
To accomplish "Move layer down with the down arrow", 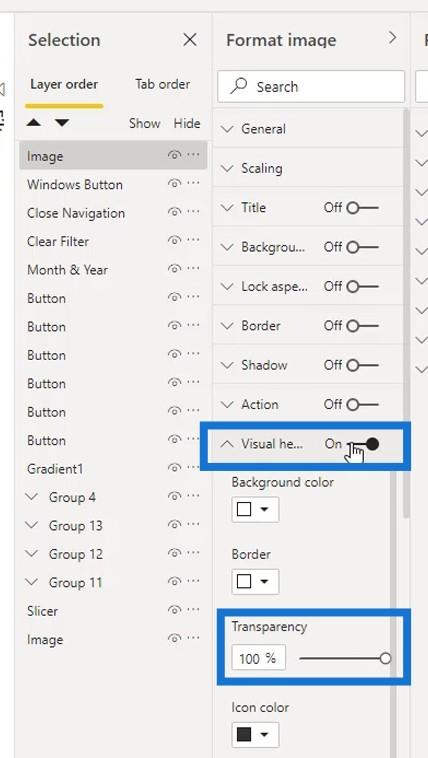I will [x=62, y=123].
